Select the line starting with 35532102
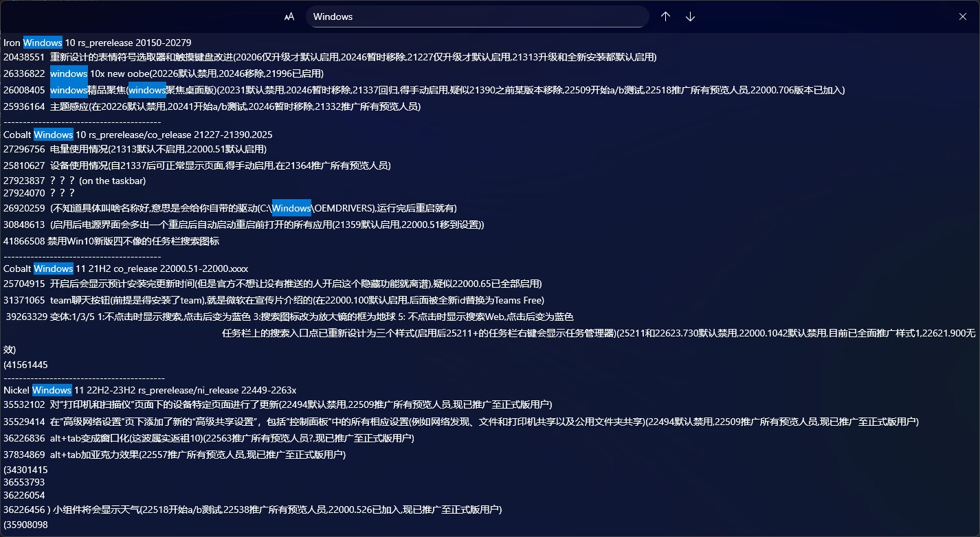 pyautogui.click(x=278, y=404)
